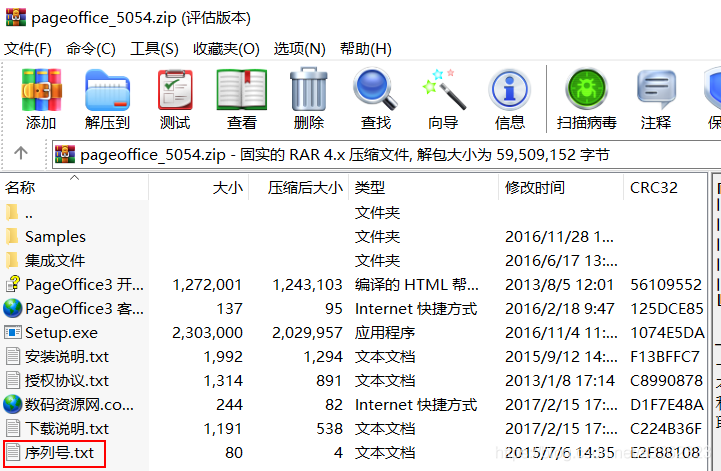Screen dimensions: 721x471
Task: Click size 244 in 数码资源网 row
Action: pyautogui.click(x=229, y=404)
